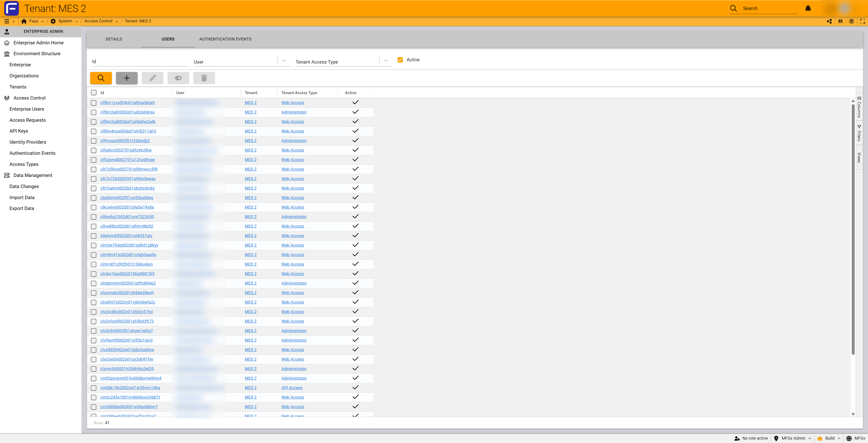
Task: Check the row clh7s5hvq002701q99mwcc5f8
Action: coord(94,169)
